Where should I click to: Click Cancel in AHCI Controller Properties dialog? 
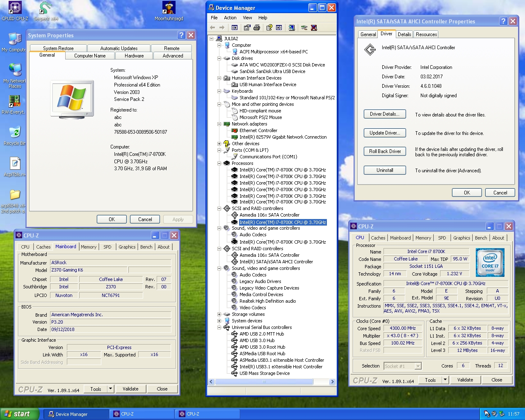click(x=500, y=193)
